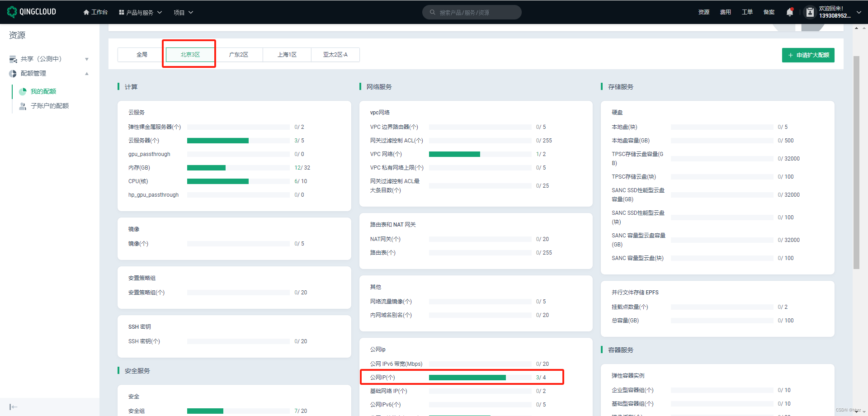868x416 pixels.
Task: Click the 镜像(个) quota row label
Action: 138,244
